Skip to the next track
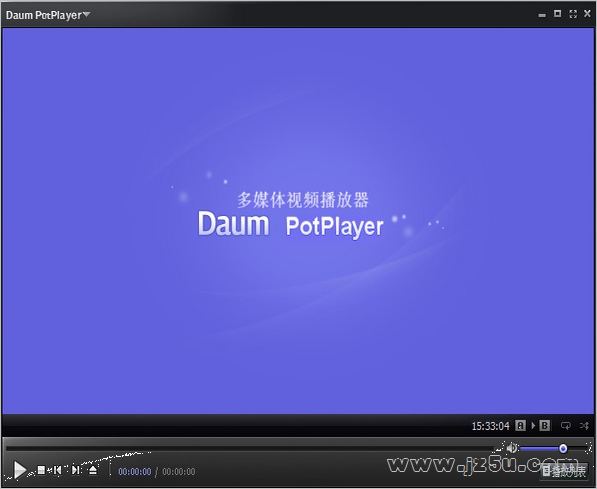The height and width of the screenshot is (489, 597). (x=75, y=470)
